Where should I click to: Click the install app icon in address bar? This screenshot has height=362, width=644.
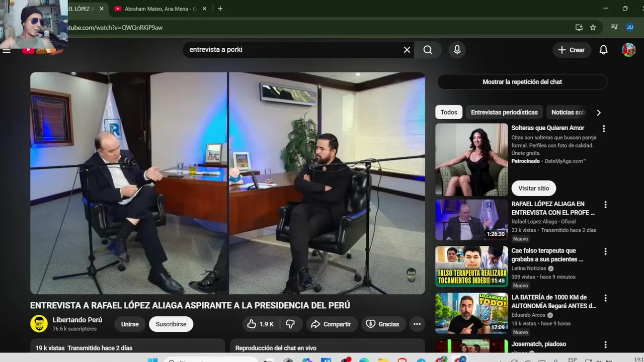tap(579, 28)
